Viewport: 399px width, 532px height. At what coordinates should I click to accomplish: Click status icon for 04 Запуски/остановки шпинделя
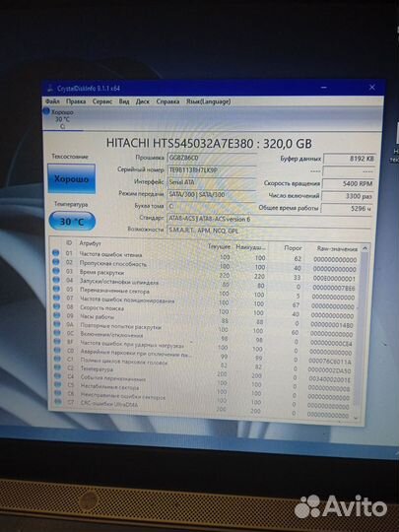[x=56, y=280]
